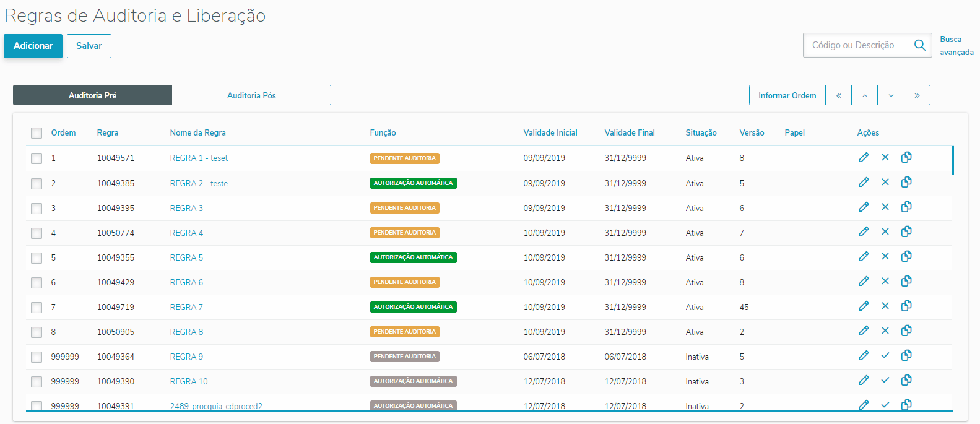Deactivate REGRA 7 X icon
The width and height of the screenshot is (980, 424).
click(885, 306)
